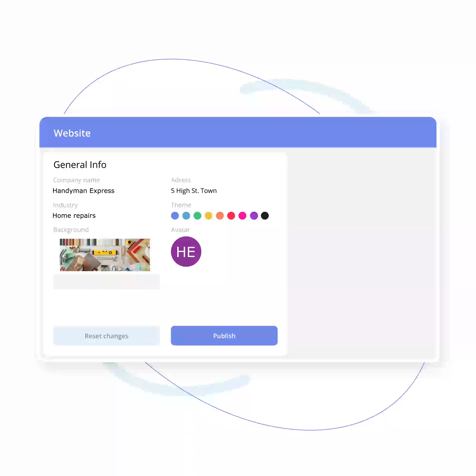Choose the orange theme swatch
Image resolution: width=476 pixels, height=476 pixels.
[220, 216]
